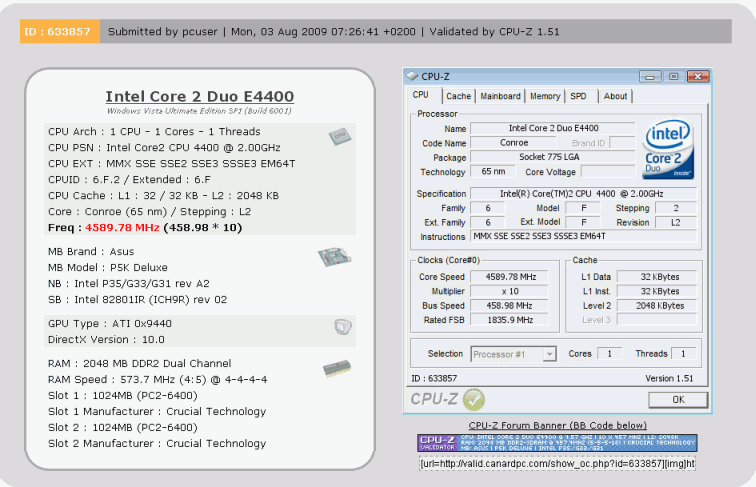
Task: Click the 'Version 1.51' text in CPU-Z
Action: pyautogui.click(x=669, y=379)
